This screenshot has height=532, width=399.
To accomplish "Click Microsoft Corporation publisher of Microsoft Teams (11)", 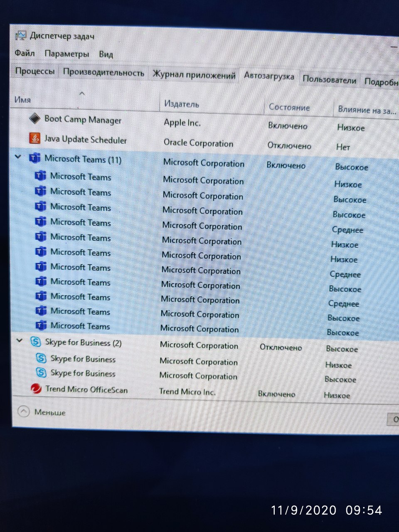I will (x=204, y=163).
